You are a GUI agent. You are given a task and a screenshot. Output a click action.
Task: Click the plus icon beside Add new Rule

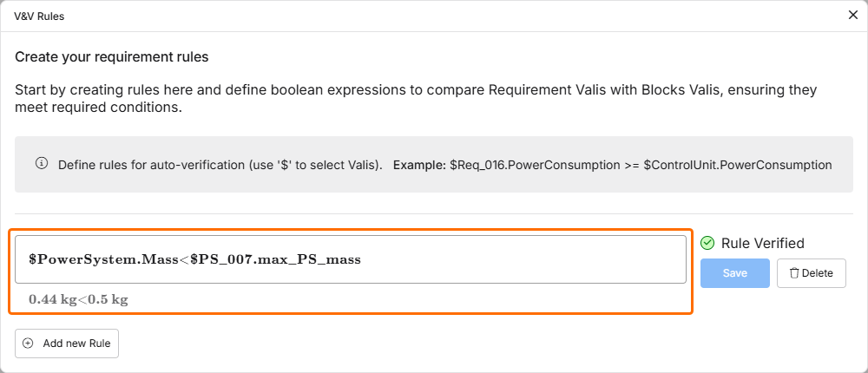tap(28, 344)
